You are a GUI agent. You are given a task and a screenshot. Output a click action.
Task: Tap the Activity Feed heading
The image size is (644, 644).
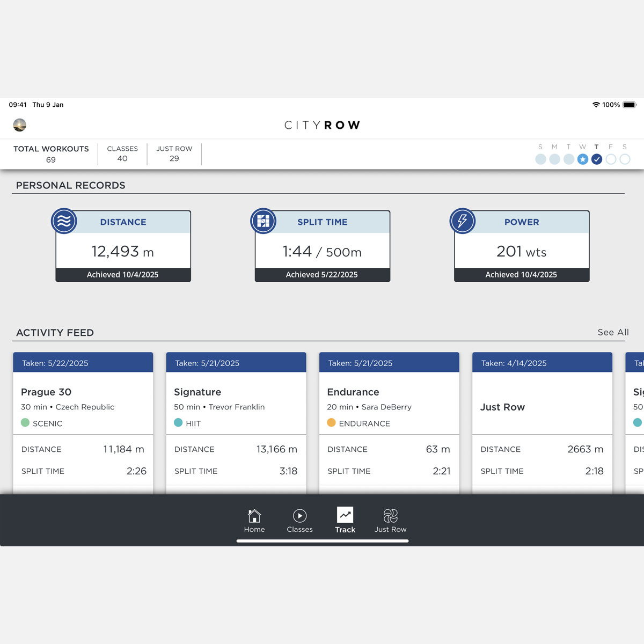tap(55, 333)
